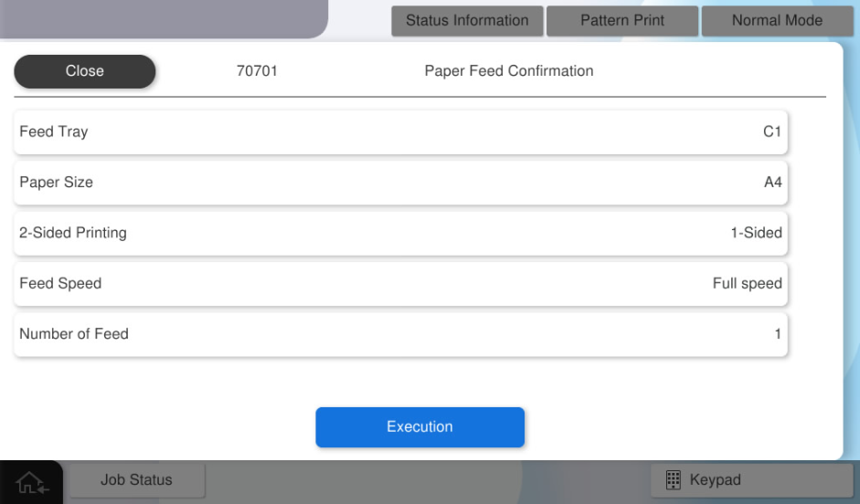The height and width of the screenshot is (504, 860).
Task: Click the Paper Feed Confirmation title
Action: tap(509, 71)
